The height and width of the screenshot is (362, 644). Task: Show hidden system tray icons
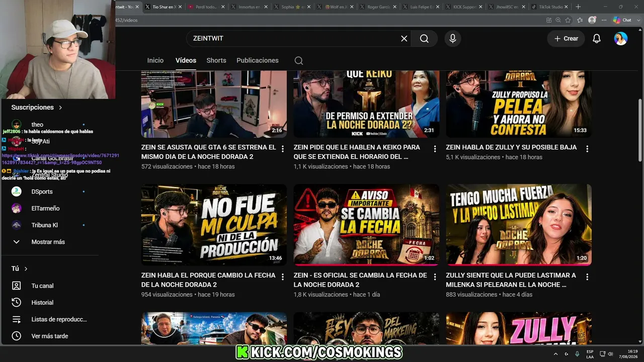[x=556, y=354]
